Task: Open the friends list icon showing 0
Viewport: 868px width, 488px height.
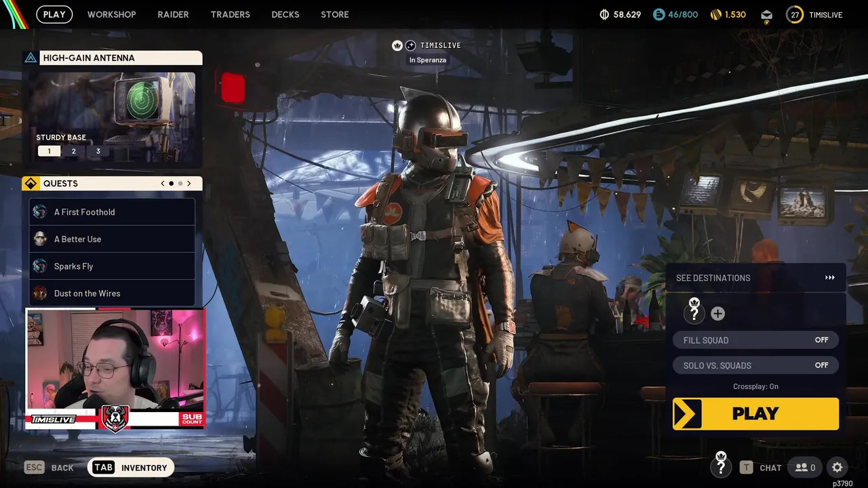Action: click(805, 468)
